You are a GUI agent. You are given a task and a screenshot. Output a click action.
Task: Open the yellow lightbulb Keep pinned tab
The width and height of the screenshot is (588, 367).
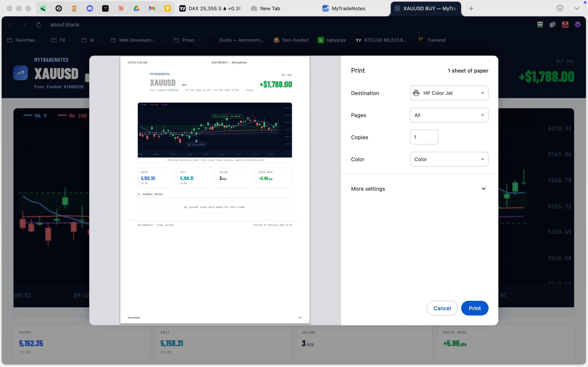tap(167, 8)
